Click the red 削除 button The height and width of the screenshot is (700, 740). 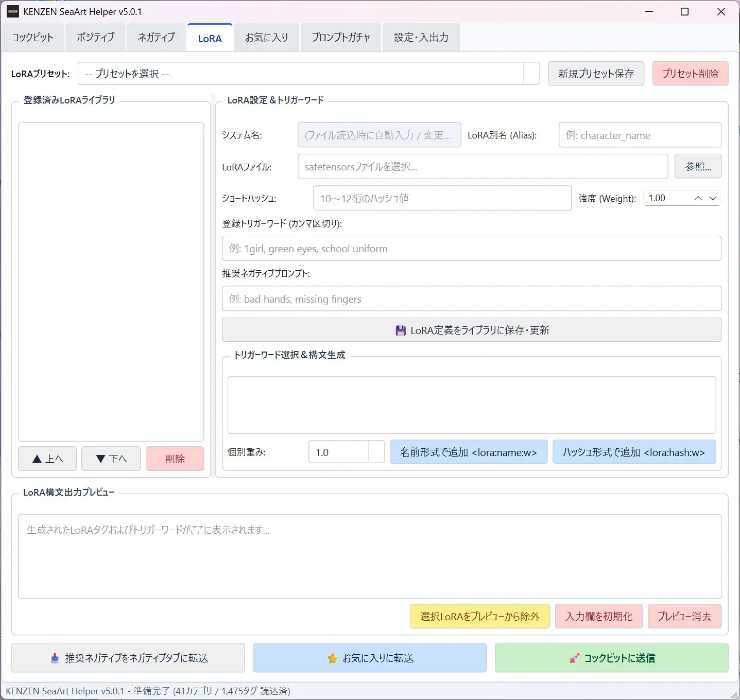[x=175, y=459]
